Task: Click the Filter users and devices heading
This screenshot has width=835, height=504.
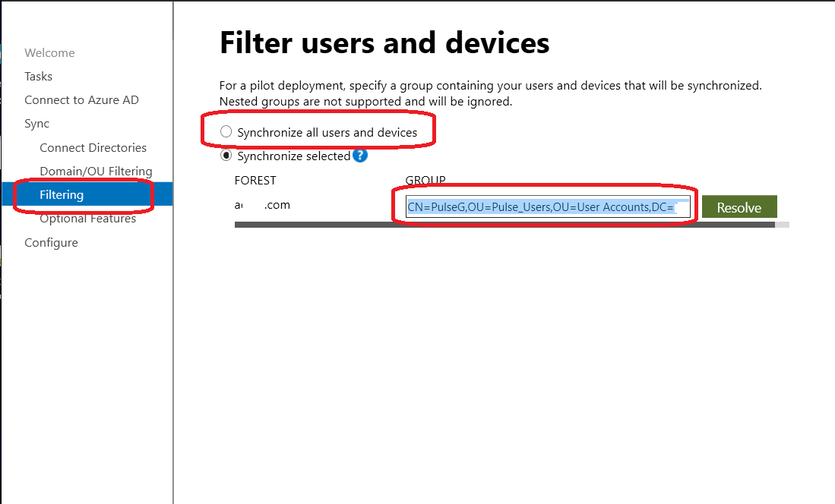Action: [384, 43]
